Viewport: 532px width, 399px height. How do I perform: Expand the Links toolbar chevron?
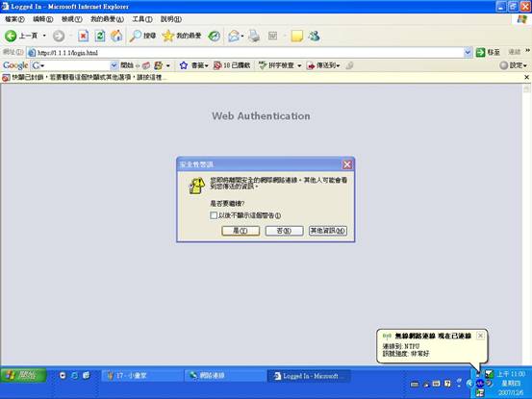click(527, 51)
